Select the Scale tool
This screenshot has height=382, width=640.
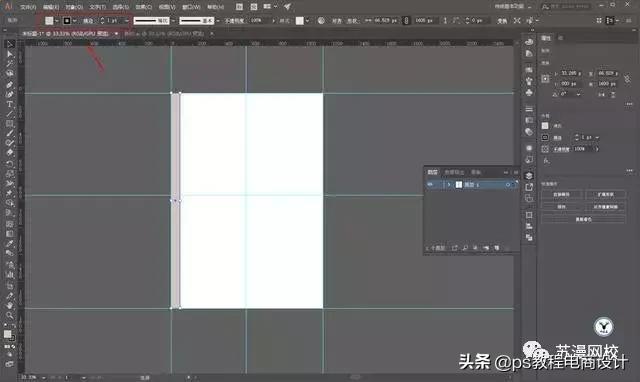(10, 173)
